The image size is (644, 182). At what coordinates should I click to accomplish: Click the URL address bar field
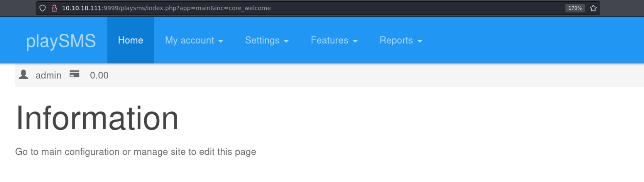click(x=311, y=8)
